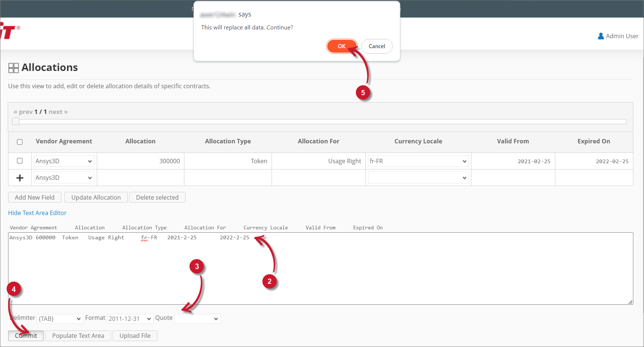Toggle the select-all checkbox in the table header

click(x=20, y=142)
